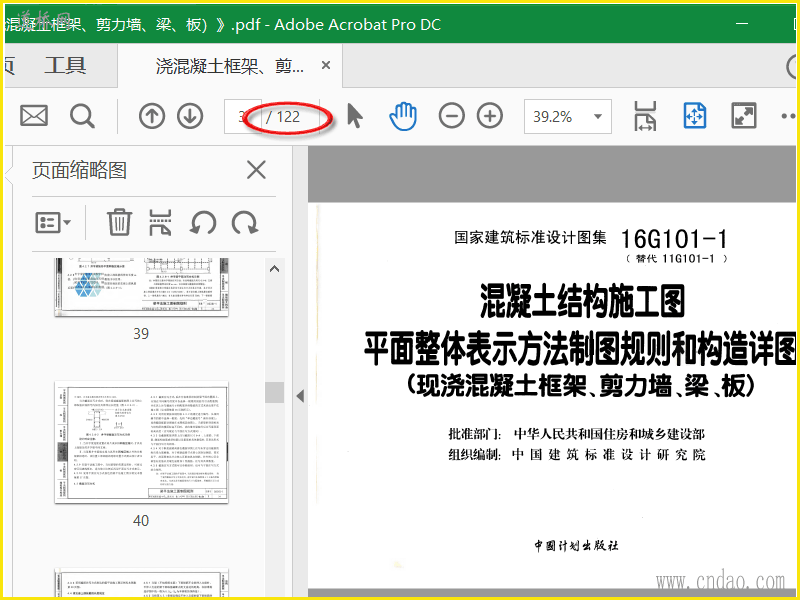Close the 浇混凝土框架 document tab
This screenshot has height=600, width=800.
(x=326, y=65)
